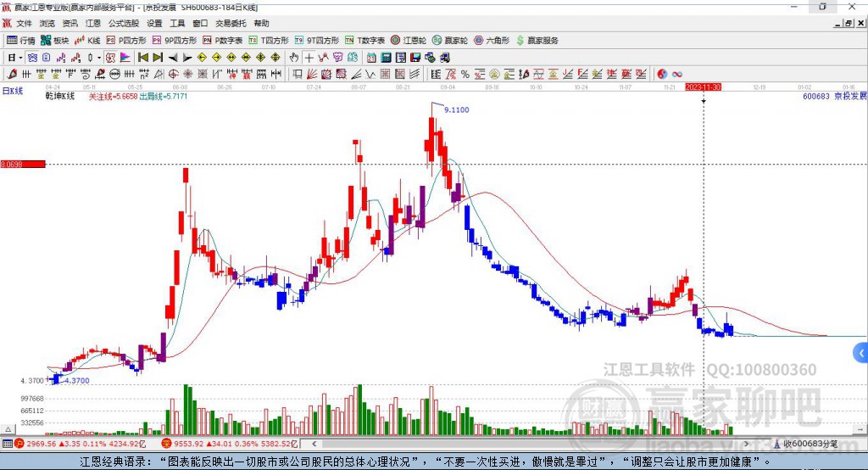Click the grid icon in status bar
Viewport: 868px width, 470px height.
click(x=7, y=444)
